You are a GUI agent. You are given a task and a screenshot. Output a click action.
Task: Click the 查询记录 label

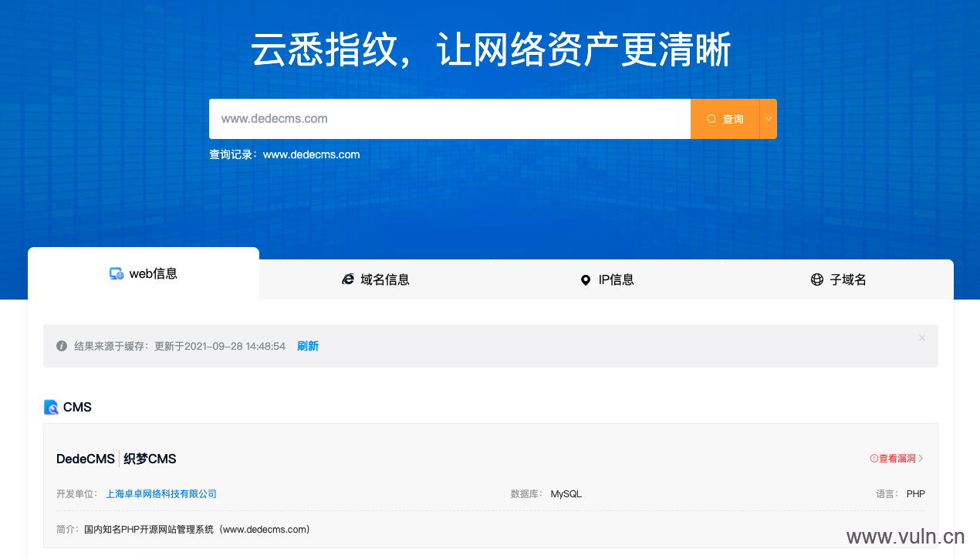click(x=235, y=154)
